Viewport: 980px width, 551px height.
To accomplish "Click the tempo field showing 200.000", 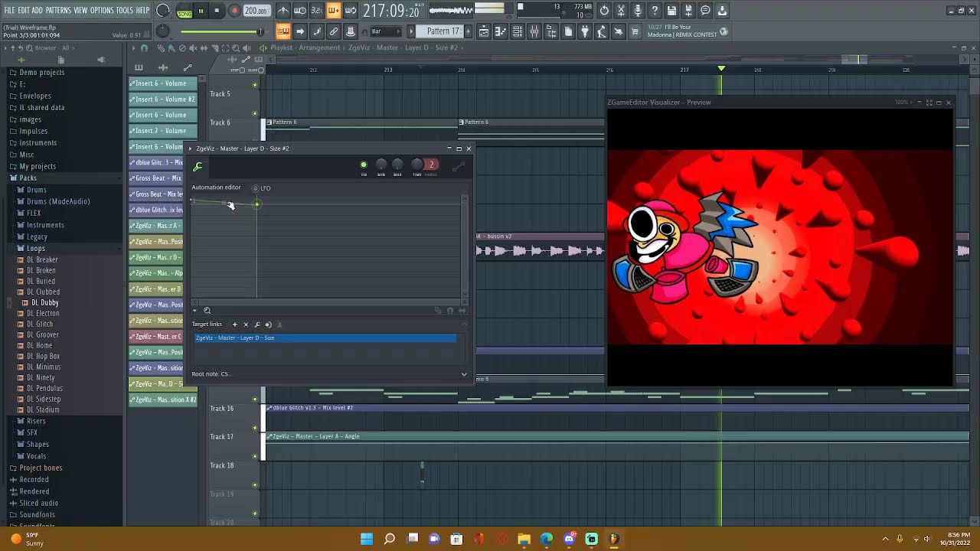I will [256, 11].
